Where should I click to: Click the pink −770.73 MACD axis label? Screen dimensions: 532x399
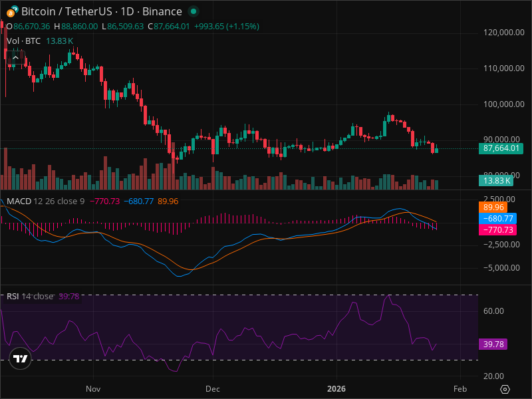point(497,230)
